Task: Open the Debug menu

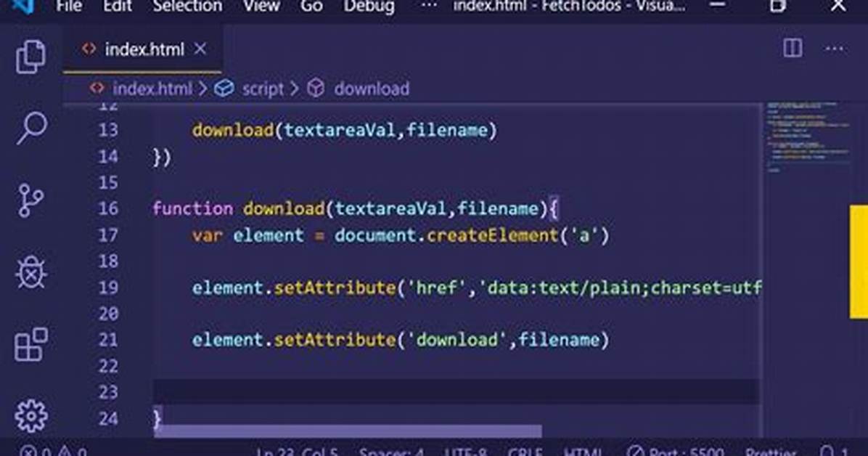Action: click(369, 6)
